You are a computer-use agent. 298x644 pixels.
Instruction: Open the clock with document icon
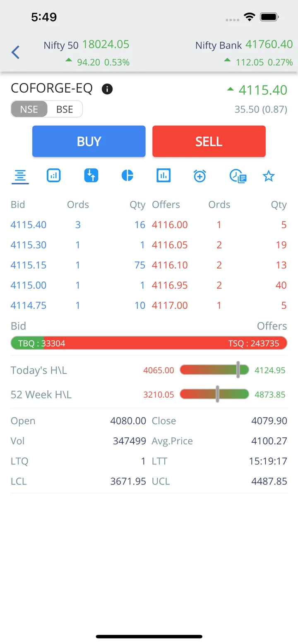pyautogui.click(x=238, y=176)
